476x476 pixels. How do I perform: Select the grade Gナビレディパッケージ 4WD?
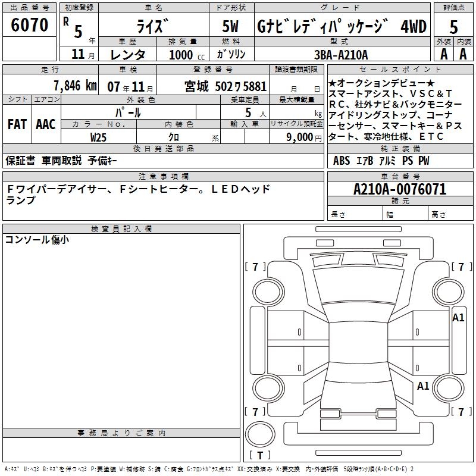coord(342,26)
